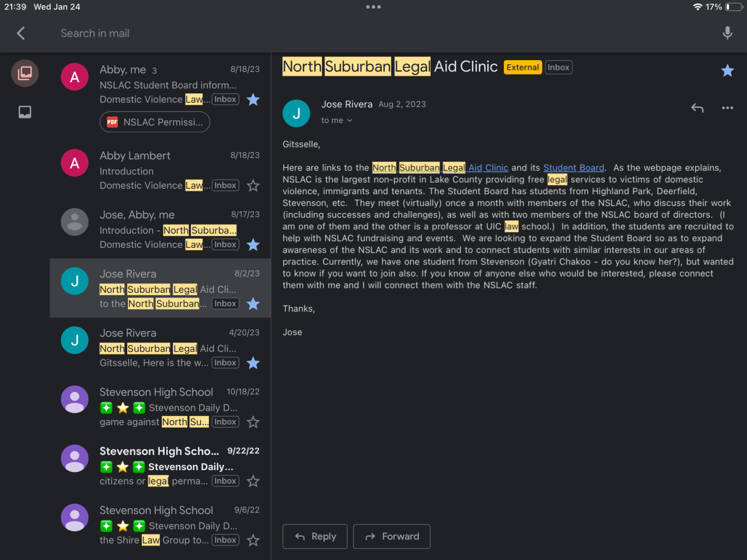
Task: Expand the 'to me' recipient details
Action: click(x=337, y=120)
